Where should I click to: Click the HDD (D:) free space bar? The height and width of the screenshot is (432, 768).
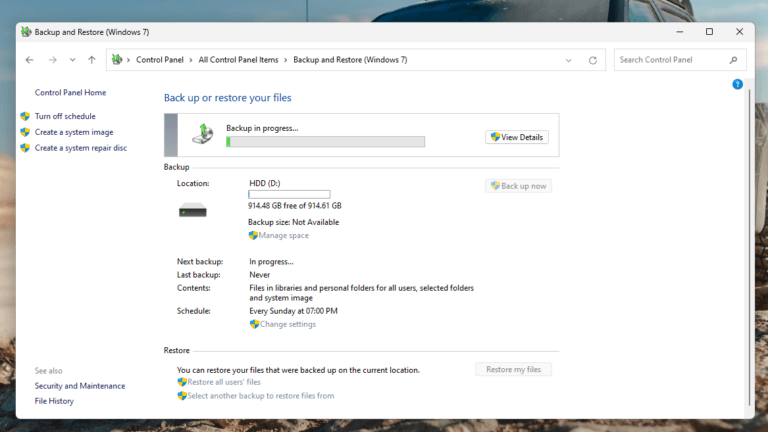pyautogui.click(x=289, y=194)
